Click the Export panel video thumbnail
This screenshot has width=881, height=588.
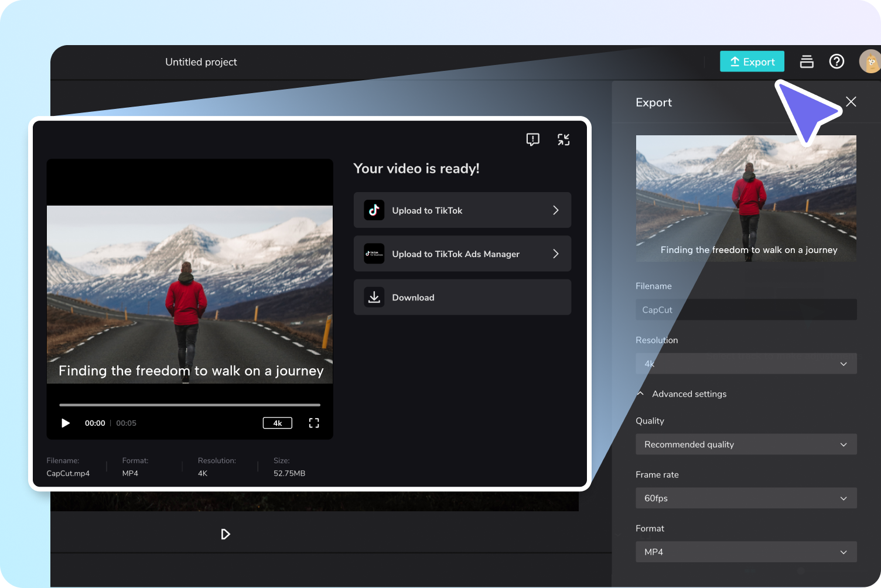tap(746, 199)
